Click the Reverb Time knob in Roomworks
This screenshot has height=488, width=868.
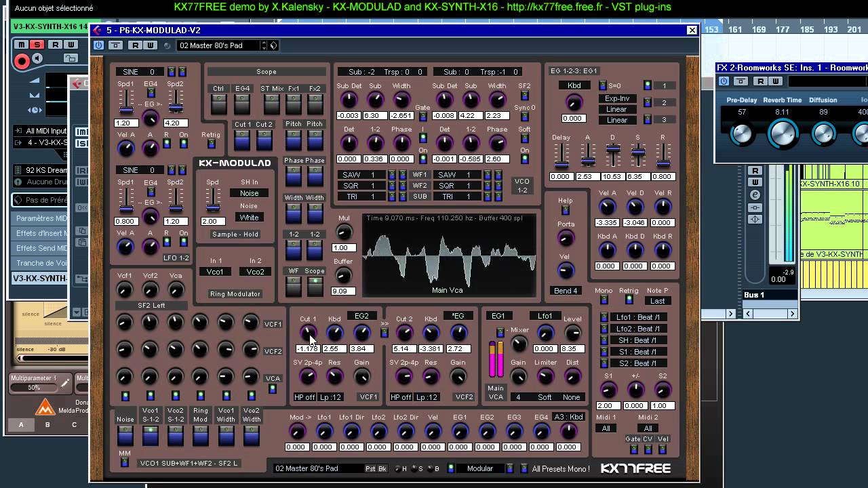coord(782,133)
